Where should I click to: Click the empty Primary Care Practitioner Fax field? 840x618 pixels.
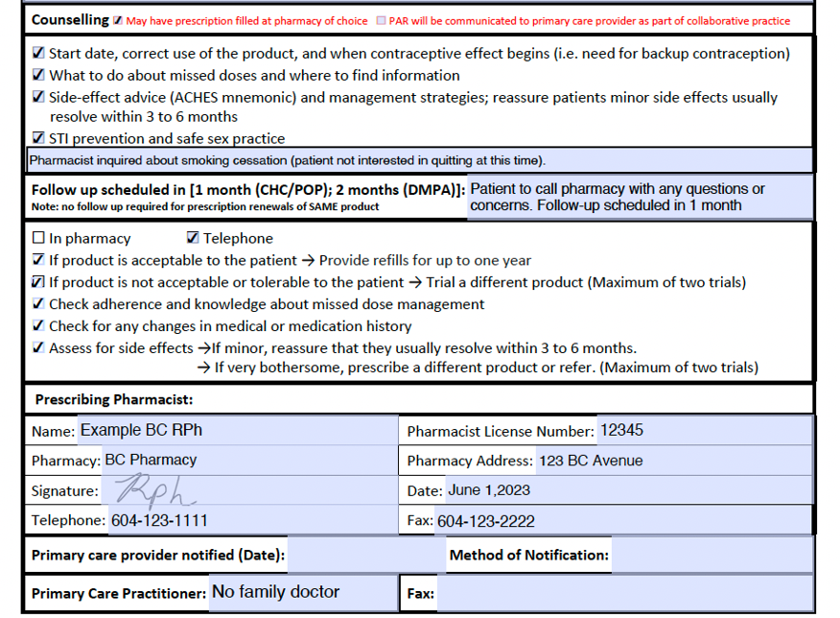coord(625,593)
